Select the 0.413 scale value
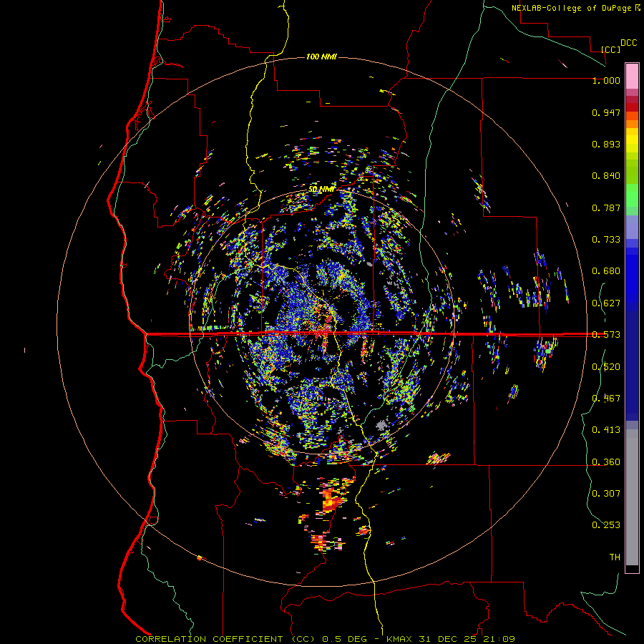The height and width of the screenshot is (644, 644). [606, 430]
